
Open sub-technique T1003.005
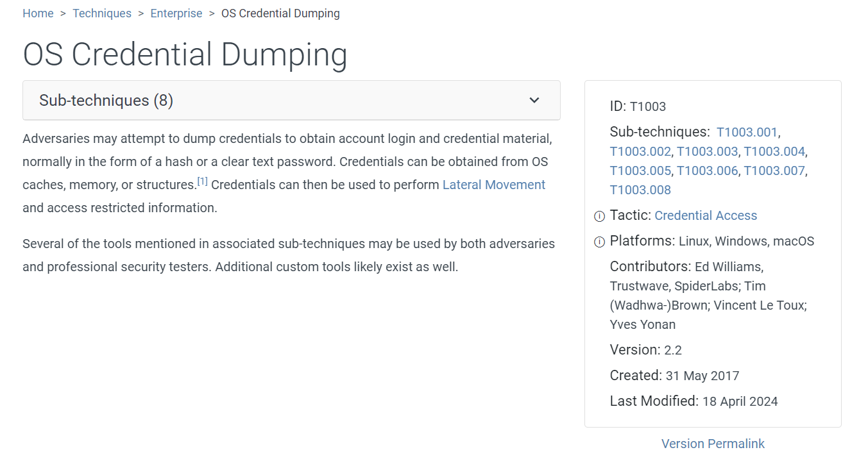(640, 171)
